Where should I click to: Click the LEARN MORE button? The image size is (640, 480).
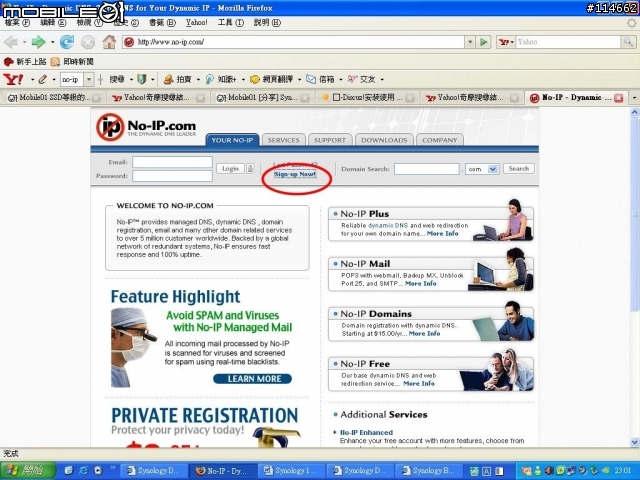(253, 379)
